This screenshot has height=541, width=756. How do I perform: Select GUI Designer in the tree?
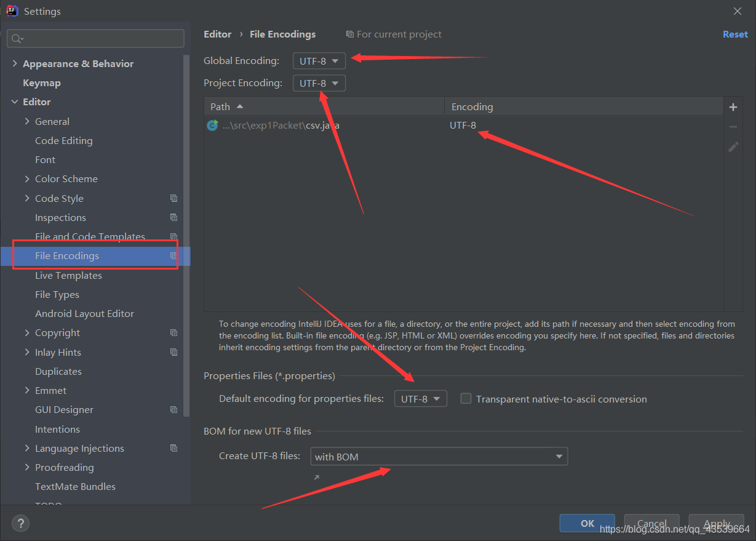click(x=65, y=409)
